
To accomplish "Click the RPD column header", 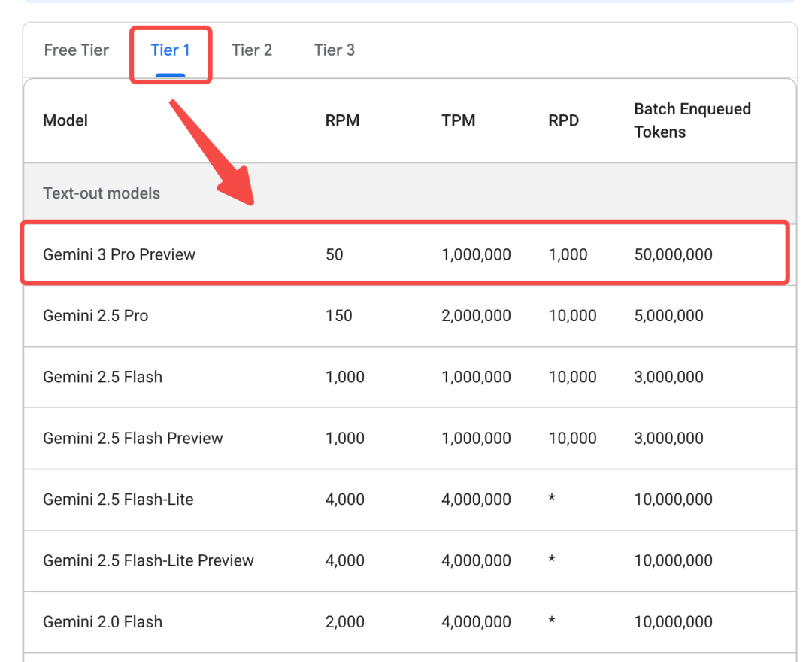I will pos(564,120).
